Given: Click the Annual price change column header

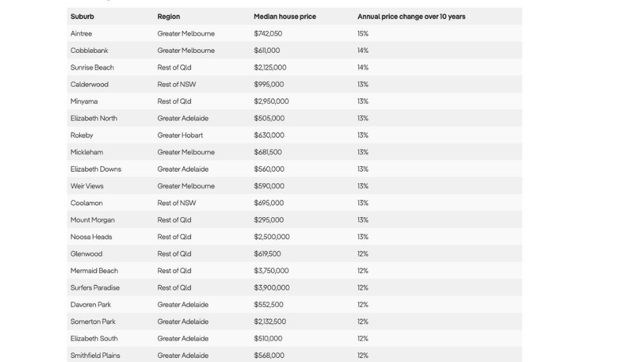Looking at the screenshot, I should click(x=411, y=17).
